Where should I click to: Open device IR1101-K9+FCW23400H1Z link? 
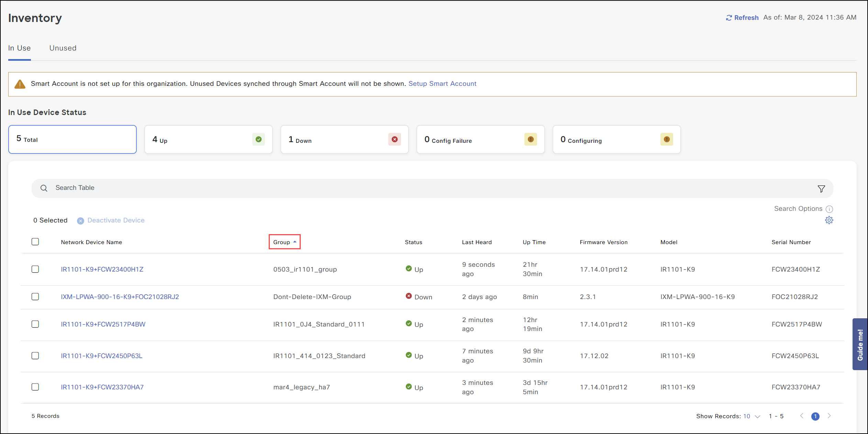(x=102, y=270)
